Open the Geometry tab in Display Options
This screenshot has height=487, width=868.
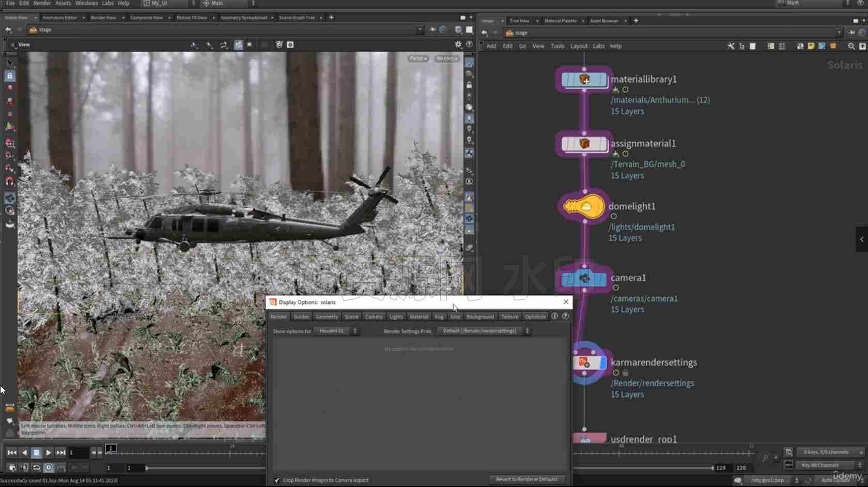point(327,317)
